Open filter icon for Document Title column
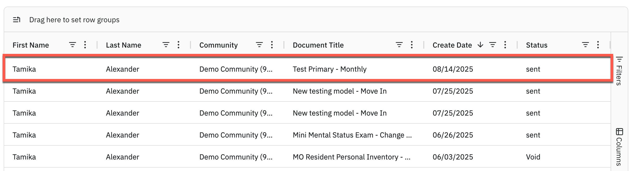The height and width of the screenshot is (171, 644). point(399,45)
